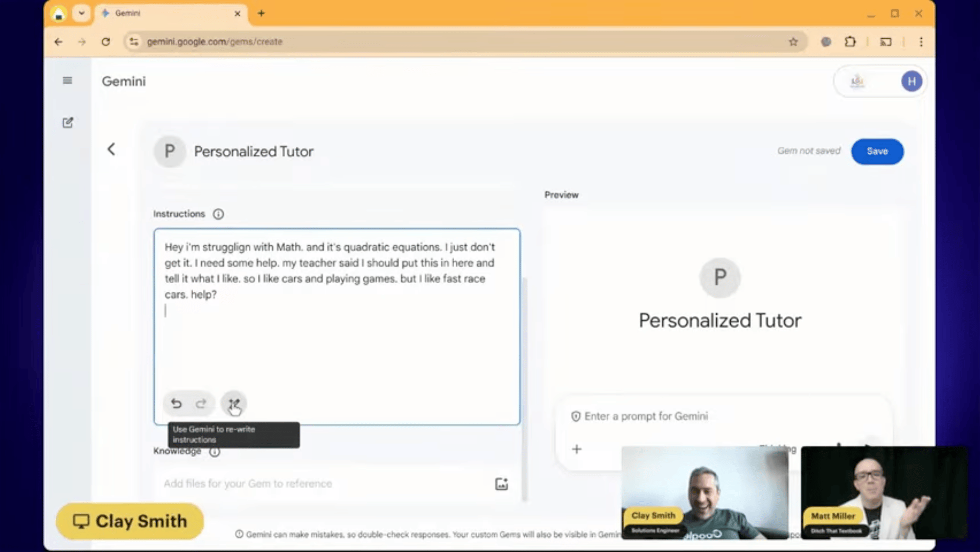Edit the Gem name Personalized Tutor
The height and width of the screenshot is (552, 980).
[253, 152]
